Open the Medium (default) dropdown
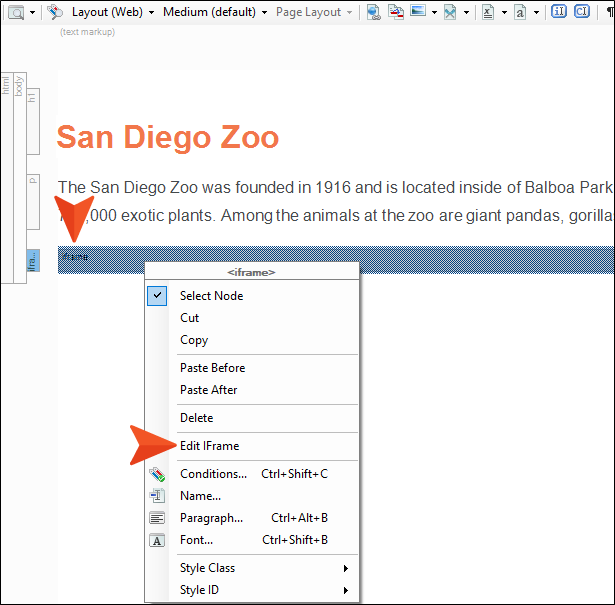The image size is (615, 605). click(x=215, y=12)
